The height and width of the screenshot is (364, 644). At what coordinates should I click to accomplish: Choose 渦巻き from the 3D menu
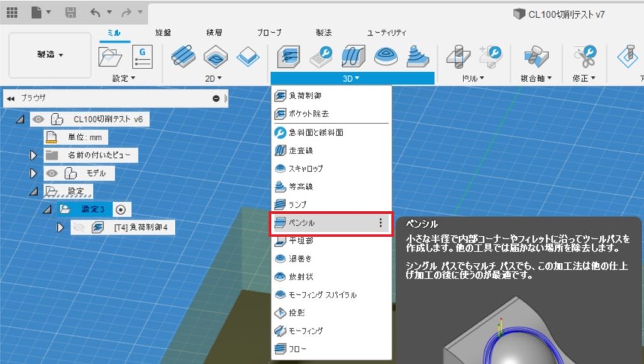coord(331,259)
